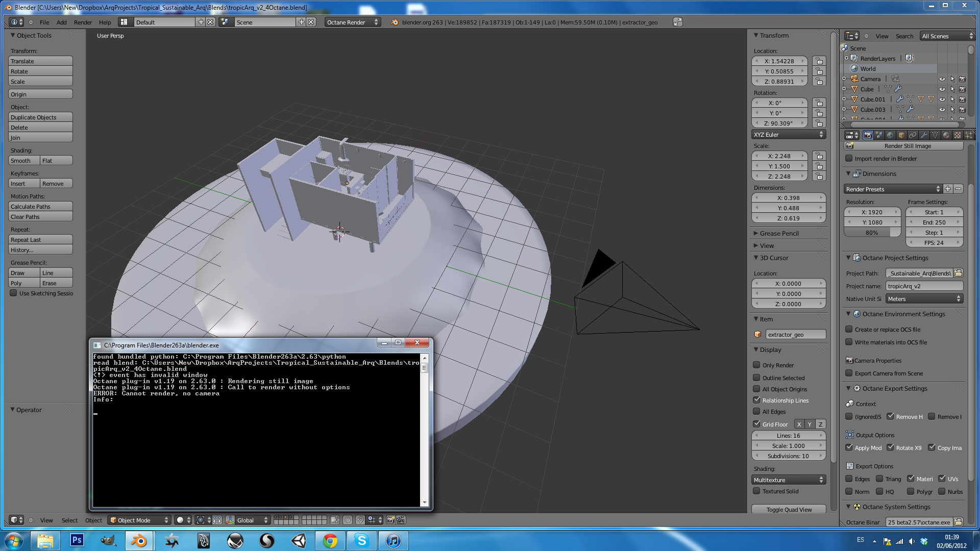Open the Add menu
Image resolution: width=980 pixels, height=551 pixels.
pyautogui.click(x=61, y=22)
